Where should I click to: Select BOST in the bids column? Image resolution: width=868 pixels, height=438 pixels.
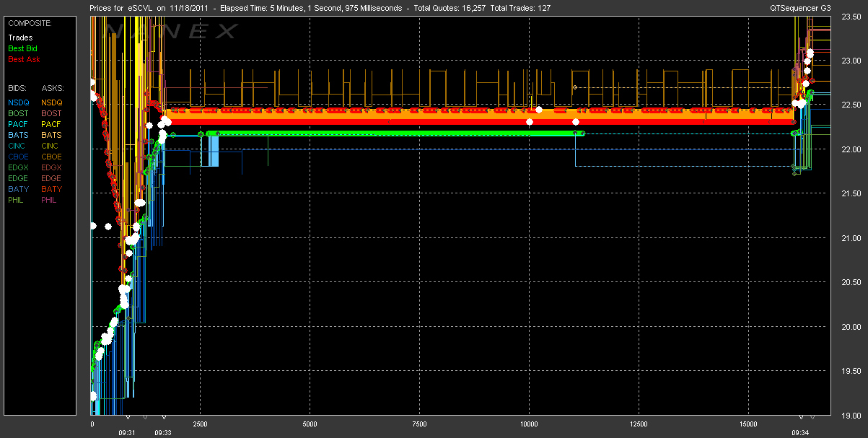click(x=19, y=113)
